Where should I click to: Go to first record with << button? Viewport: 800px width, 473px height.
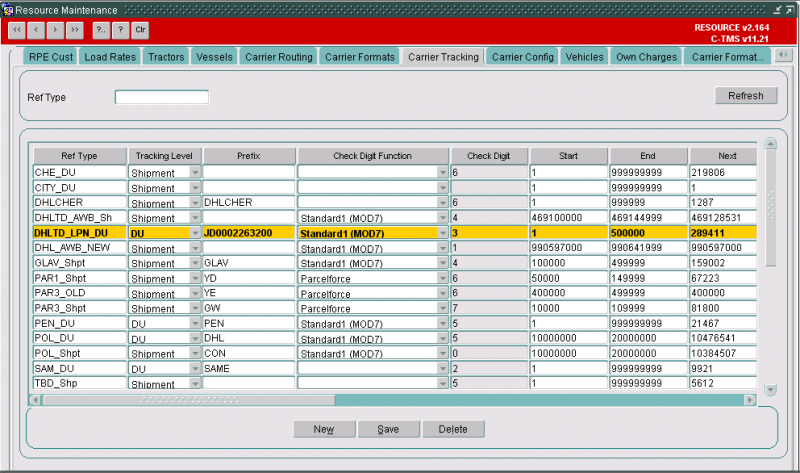(x=17, y=30)
